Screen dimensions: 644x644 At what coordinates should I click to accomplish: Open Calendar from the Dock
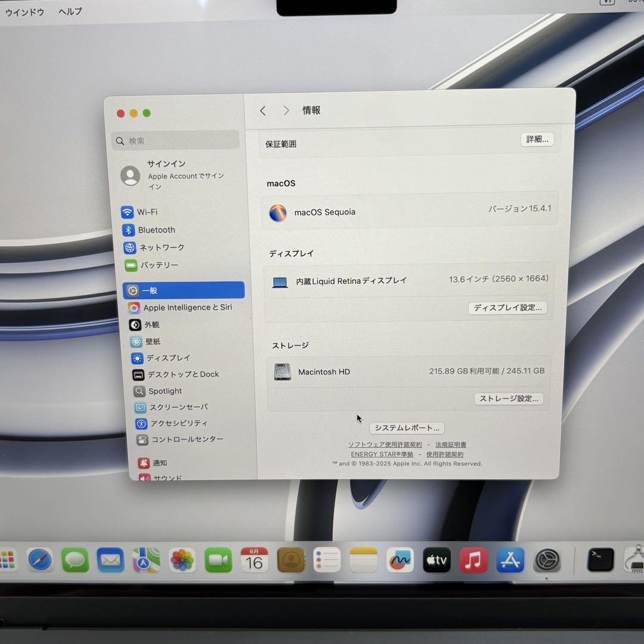pyautogui.click(x=254, y=560)
